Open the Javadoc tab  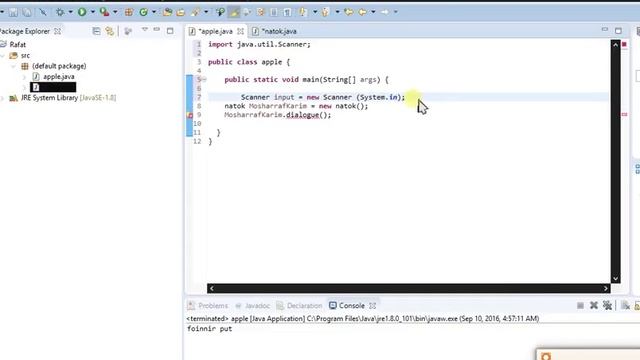[257, 306]
